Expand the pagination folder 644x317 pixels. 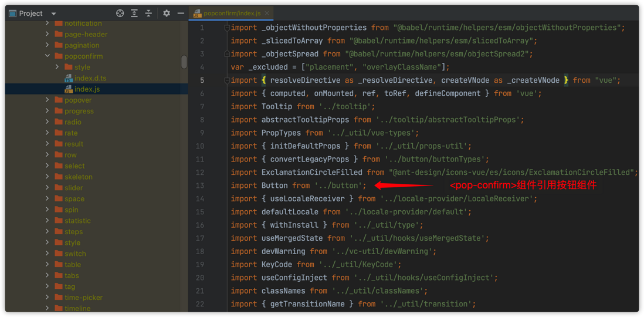tap(48, 45)
